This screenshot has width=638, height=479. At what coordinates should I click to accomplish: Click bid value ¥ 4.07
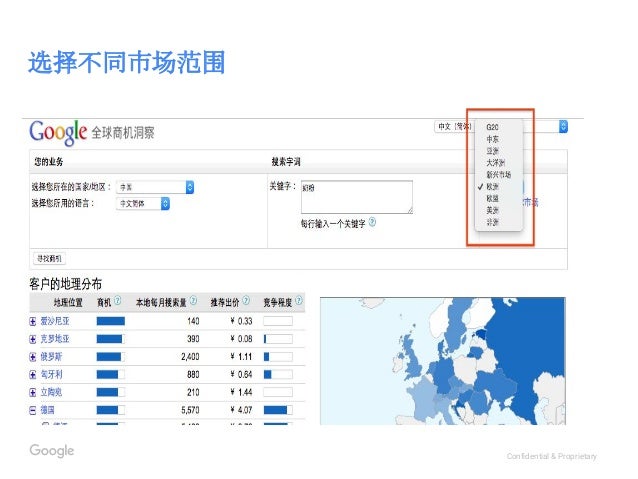(x=241, y=410)
